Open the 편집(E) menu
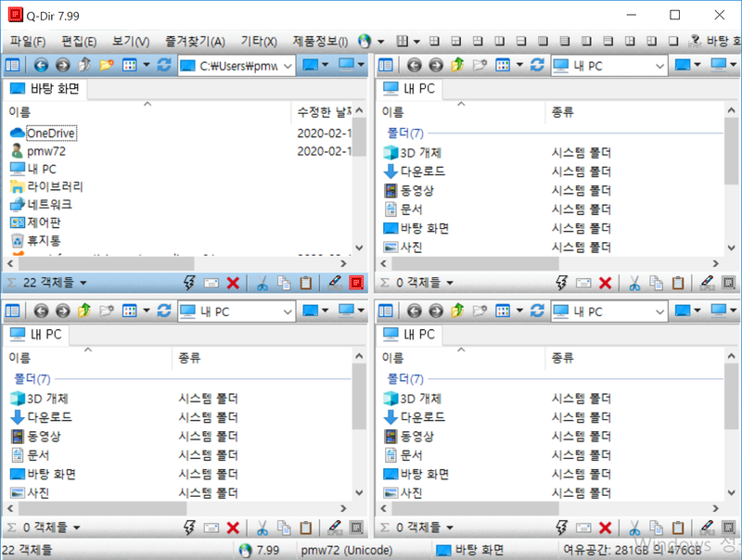This screenshot has width=742, height=560. [79, 42]
